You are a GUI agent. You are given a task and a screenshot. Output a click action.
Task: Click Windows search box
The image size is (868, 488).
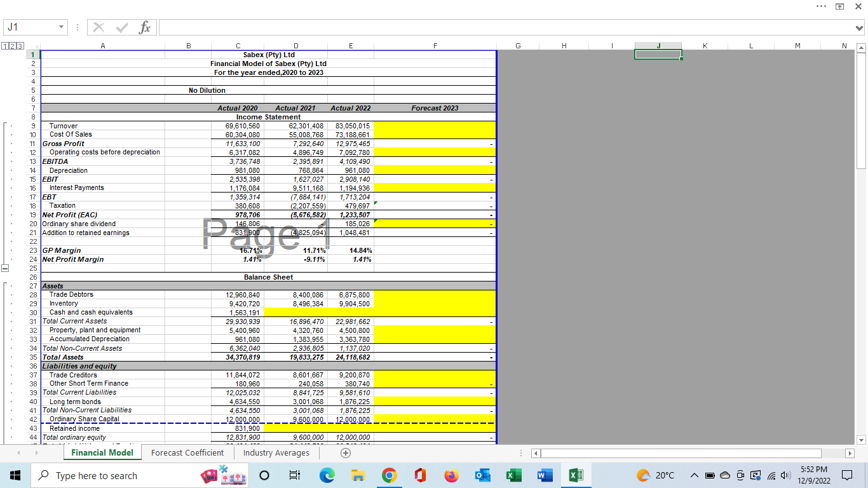click(x=137, y=476)
